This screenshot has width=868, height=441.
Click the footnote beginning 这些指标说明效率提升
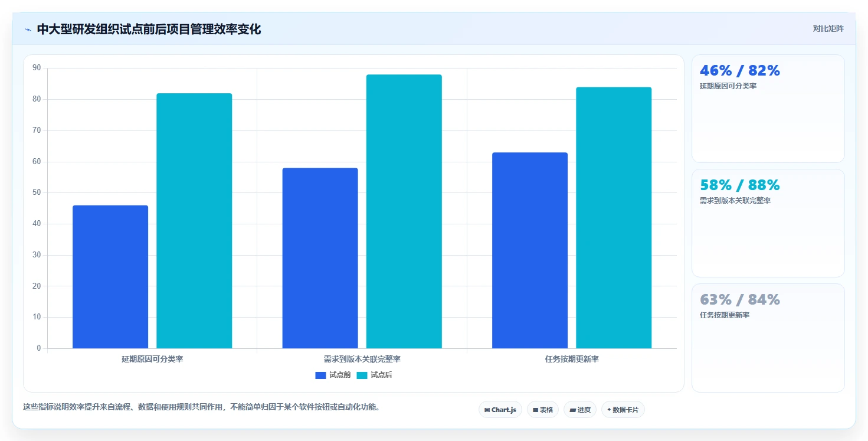(201, 407)
